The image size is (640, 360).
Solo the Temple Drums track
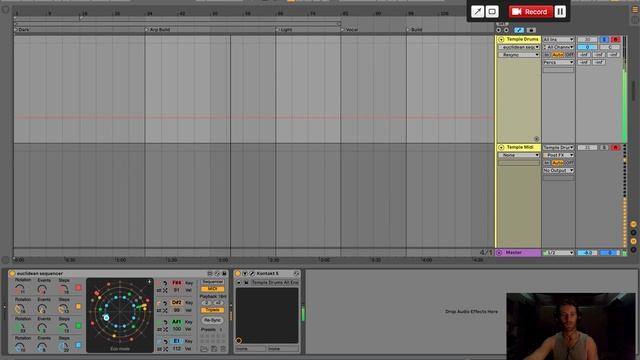[604, 39]
